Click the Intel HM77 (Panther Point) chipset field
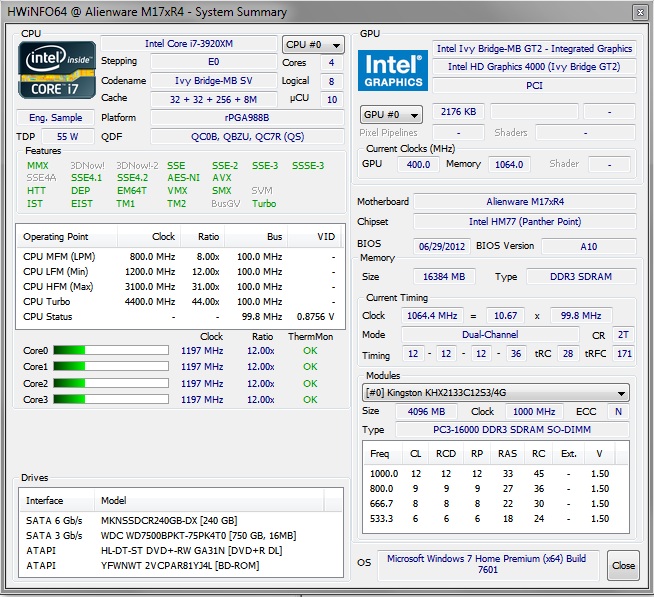The height and width of the screenshot is (597, 654). (525, 222)
